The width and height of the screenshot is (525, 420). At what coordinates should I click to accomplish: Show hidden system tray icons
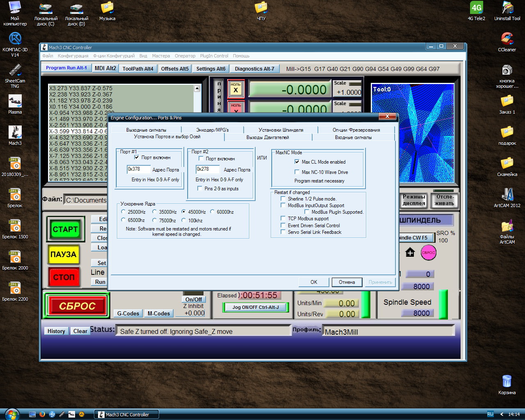click(x=502, y=414)
